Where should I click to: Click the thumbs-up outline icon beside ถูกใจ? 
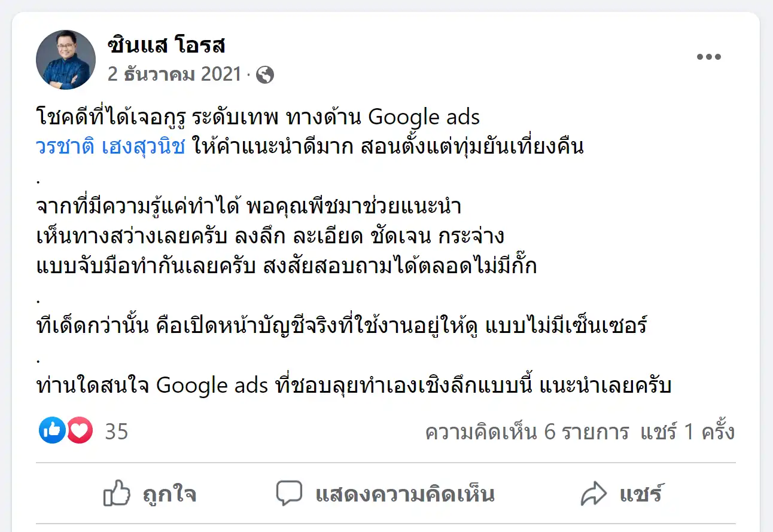point(117,494)
